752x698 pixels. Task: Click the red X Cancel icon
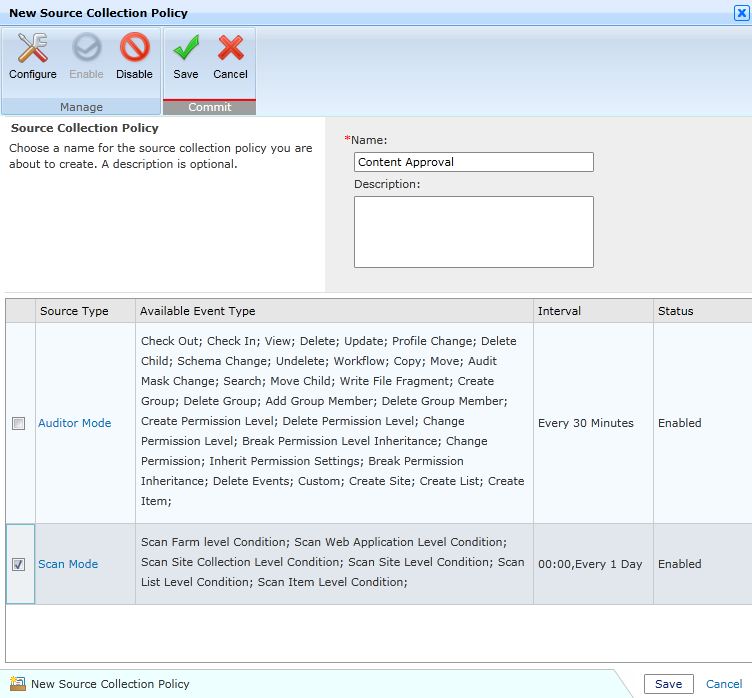coord(230,48)
